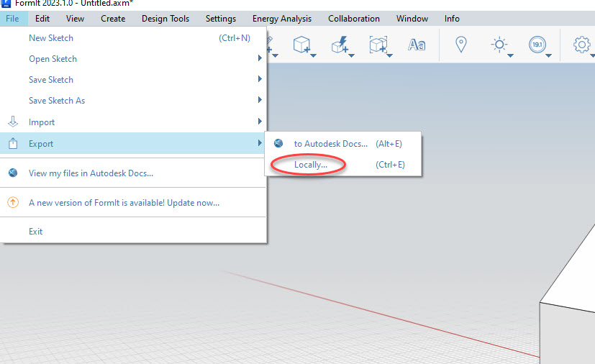Expand the Open Sketch submenu arrow
595x364 pixels.
(260, 58)
